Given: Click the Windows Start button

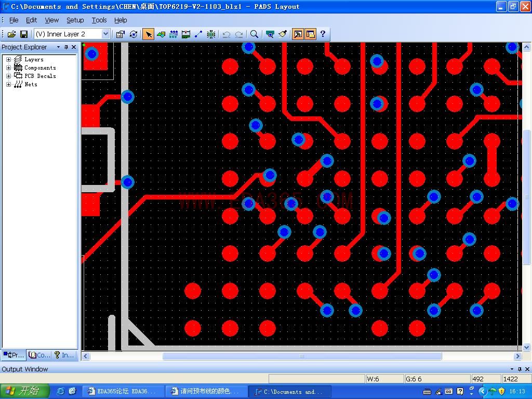Looking at the screenshot, I should click(x=25, y=392).
